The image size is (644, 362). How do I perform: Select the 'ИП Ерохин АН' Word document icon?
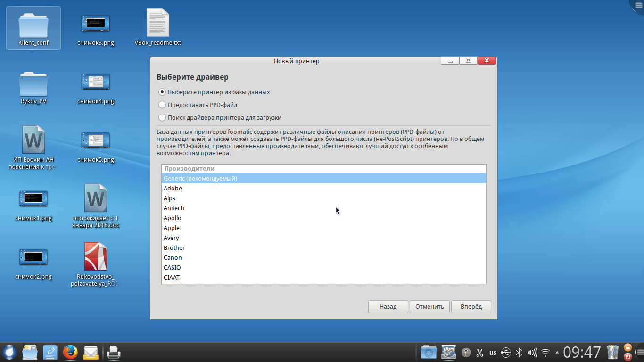(x=33, y=147)
